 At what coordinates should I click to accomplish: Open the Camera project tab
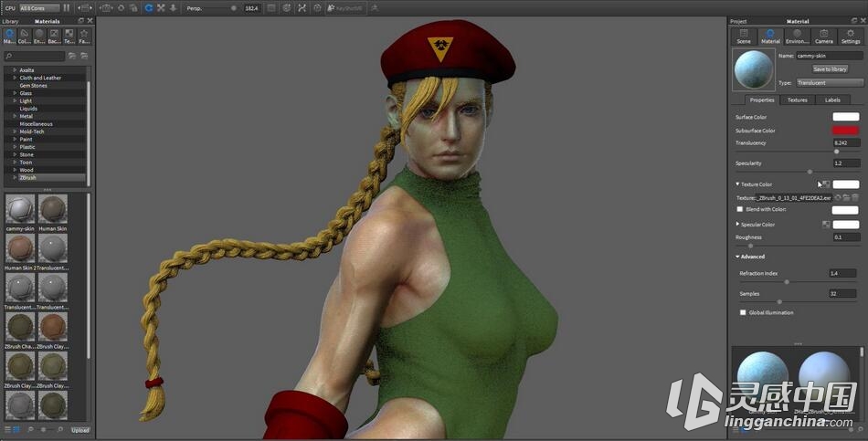click(824, 37)
